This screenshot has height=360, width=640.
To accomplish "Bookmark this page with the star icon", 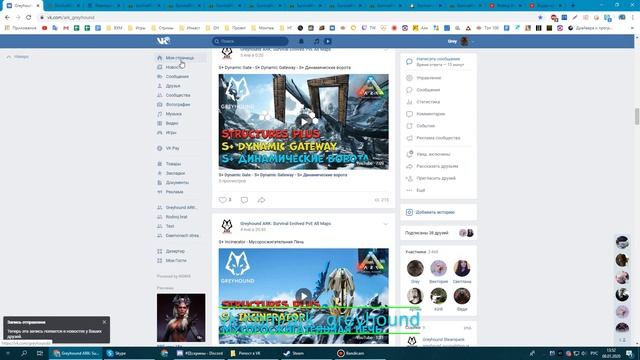I will pyautogui.click(x=540, y=18).
